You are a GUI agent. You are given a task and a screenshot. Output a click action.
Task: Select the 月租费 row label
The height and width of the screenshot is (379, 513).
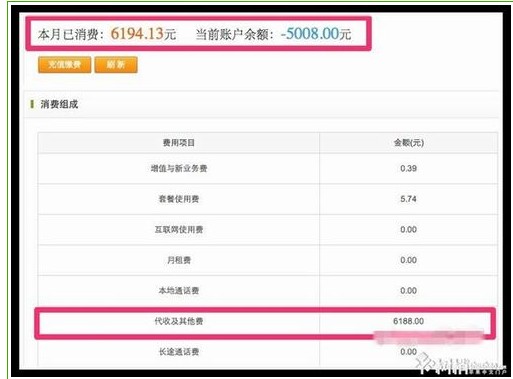click(x=179, y=260)
